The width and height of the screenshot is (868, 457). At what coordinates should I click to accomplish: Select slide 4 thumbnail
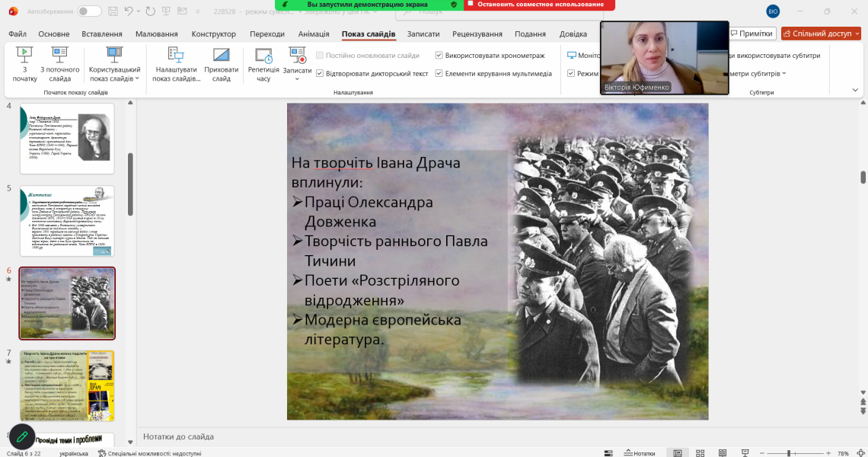[67, 139]
